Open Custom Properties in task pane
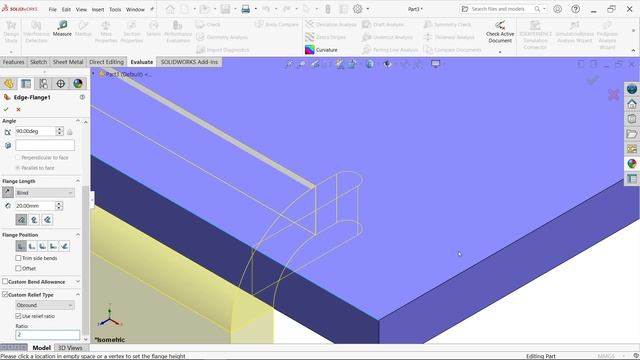Screen dimensions: 640x360 [632, 179]
